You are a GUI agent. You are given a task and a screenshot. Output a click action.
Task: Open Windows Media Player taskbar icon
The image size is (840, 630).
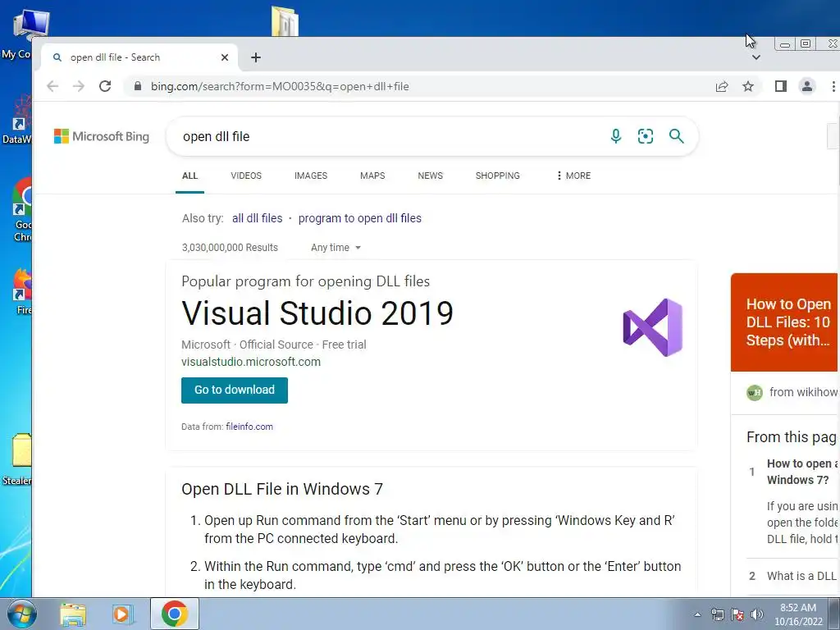coord(123,614)
